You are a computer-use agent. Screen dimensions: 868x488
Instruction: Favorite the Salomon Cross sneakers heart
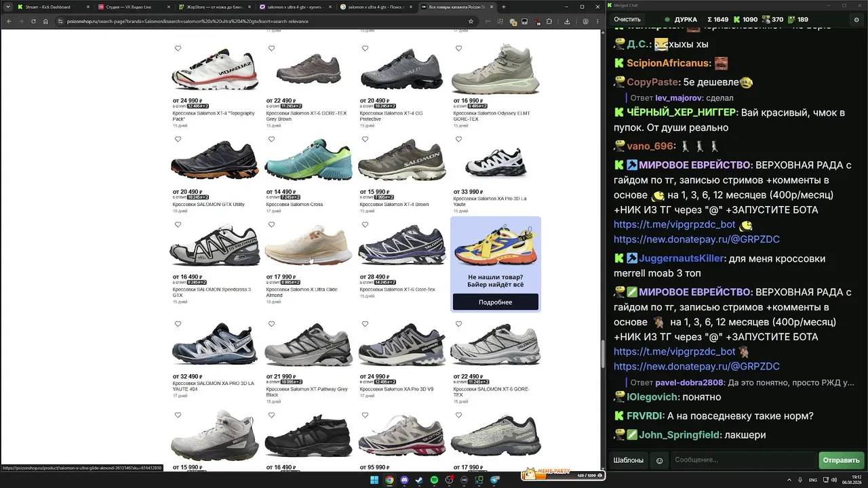pyautogui.click(x=271, y=139)
